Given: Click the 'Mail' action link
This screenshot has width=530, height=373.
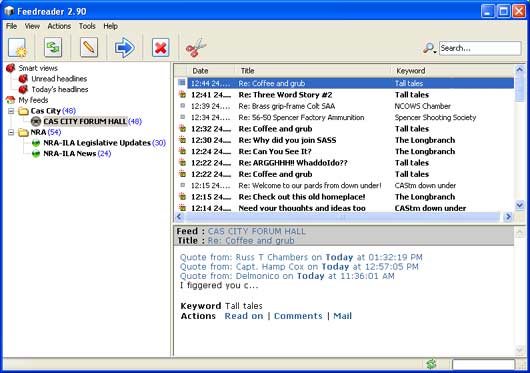Looking at the screenshot, I should click(342, 316).
